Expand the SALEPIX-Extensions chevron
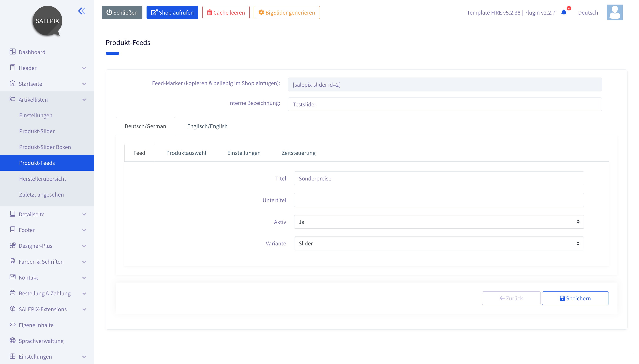639x364 pixels. (84, 309)
